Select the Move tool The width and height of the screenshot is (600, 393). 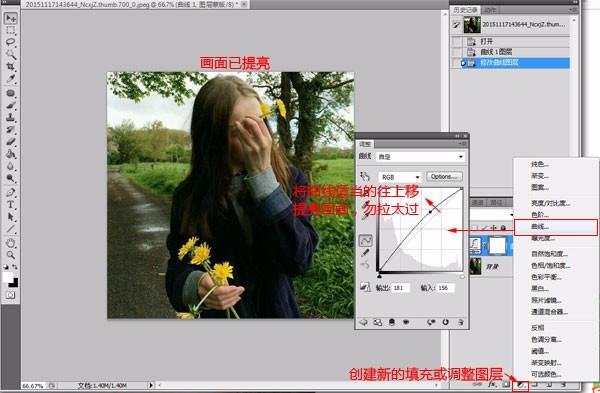coord(11,18)
